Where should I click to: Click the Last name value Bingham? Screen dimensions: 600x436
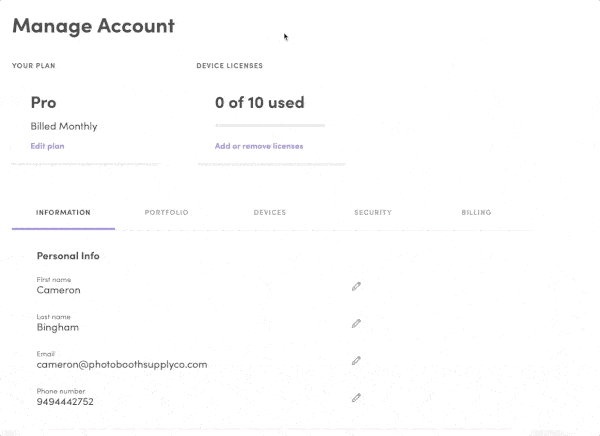(58, 327)
